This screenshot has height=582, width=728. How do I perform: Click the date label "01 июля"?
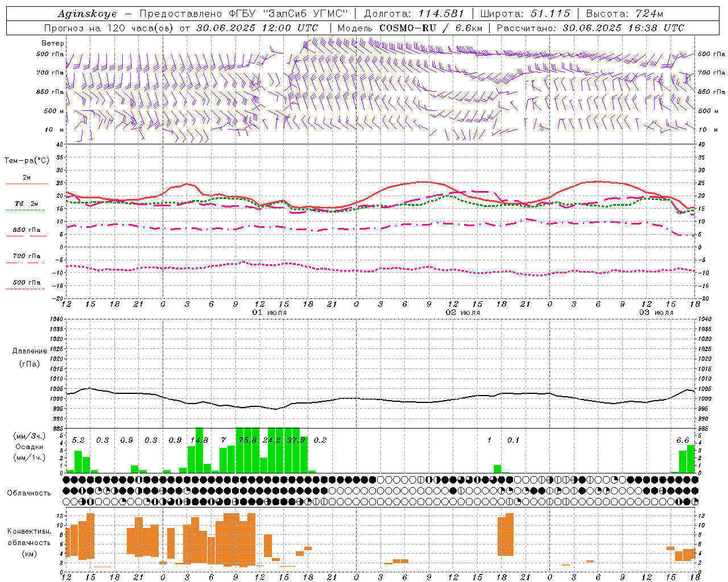270,313
